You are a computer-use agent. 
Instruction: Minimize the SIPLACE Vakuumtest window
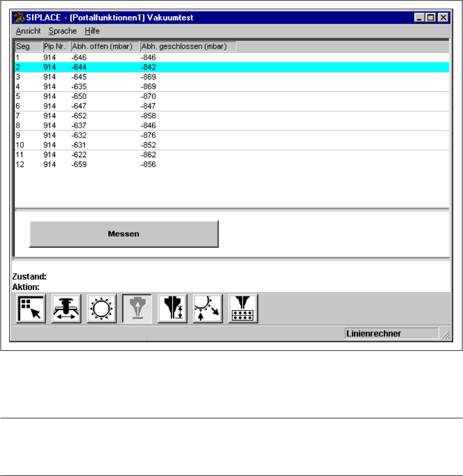click(419, 17)
